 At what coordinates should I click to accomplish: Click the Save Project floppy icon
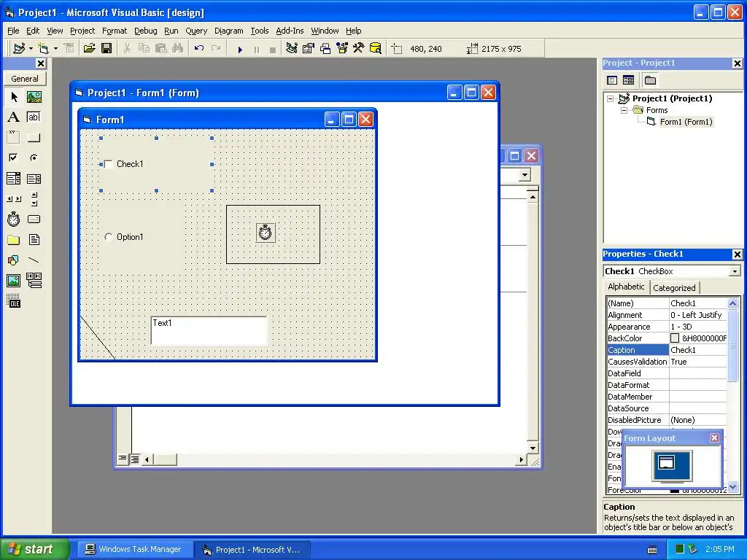click(x=107, y=48)
